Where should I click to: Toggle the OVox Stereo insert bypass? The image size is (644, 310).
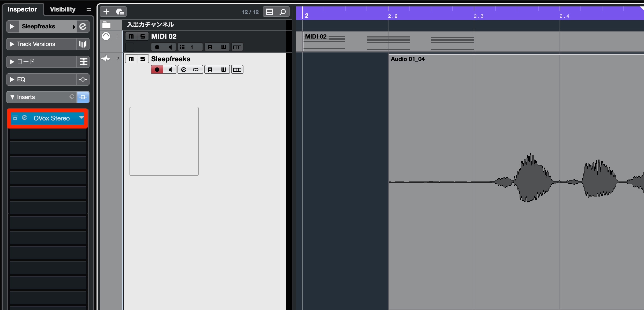click(x=15, y=118)
